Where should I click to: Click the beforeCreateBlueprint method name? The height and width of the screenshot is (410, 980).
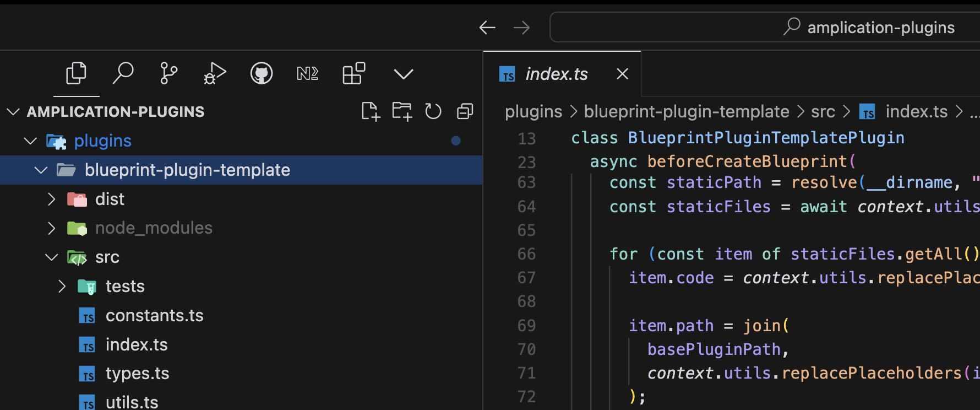coord(748,161)
